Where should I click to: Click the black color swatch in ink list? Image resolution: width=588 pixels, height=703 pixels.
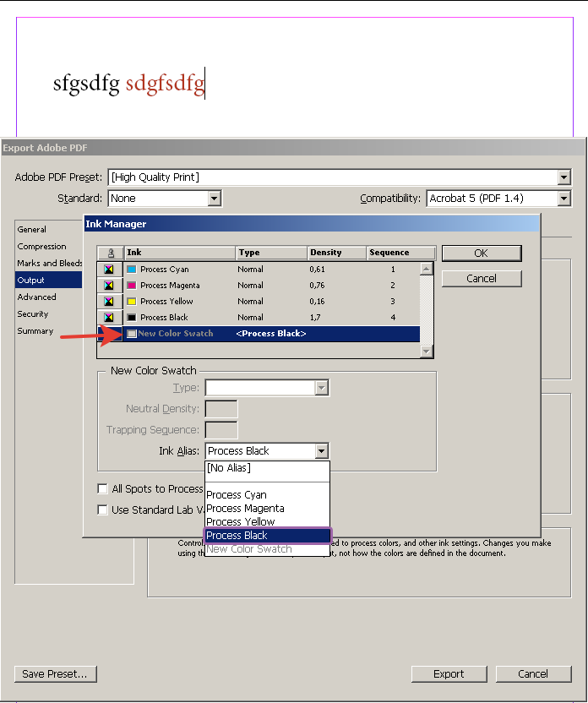click(132, 318)
